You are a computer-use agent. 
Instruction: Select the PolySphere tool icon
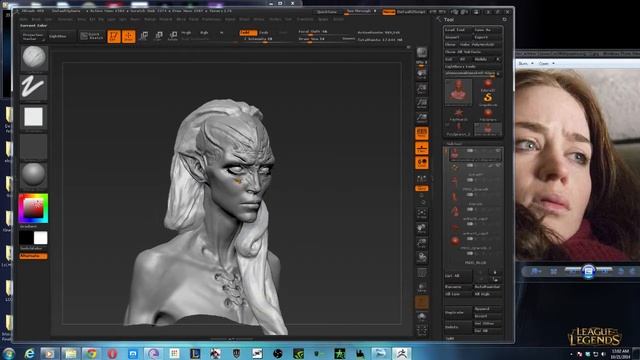[x=488, y=114]
